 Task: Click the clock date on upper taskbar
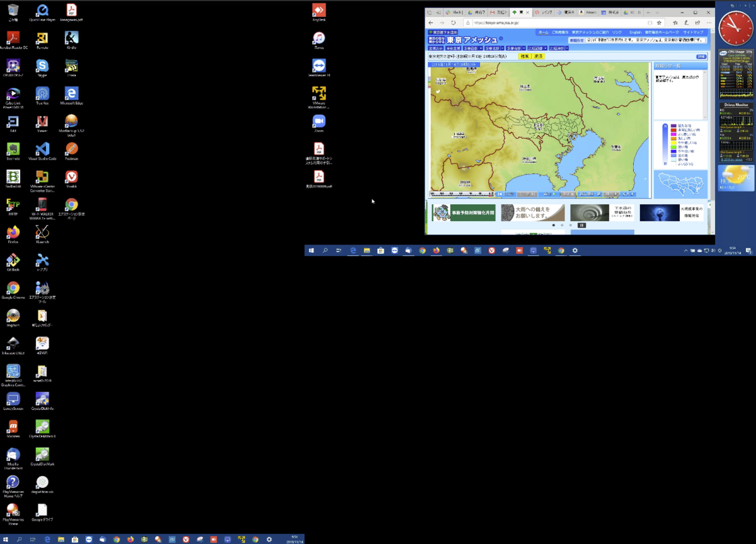point(733,250)
